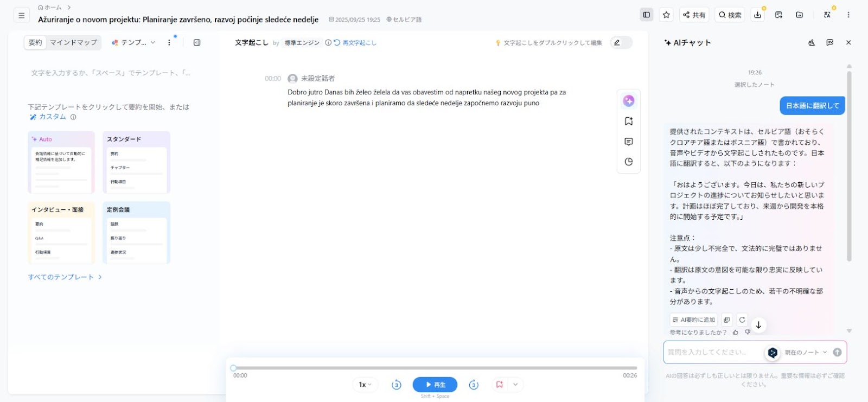Open the 1x playback speed dropdown
The height and width of the screenshot is (402, 868).
(x=365, y=385)
